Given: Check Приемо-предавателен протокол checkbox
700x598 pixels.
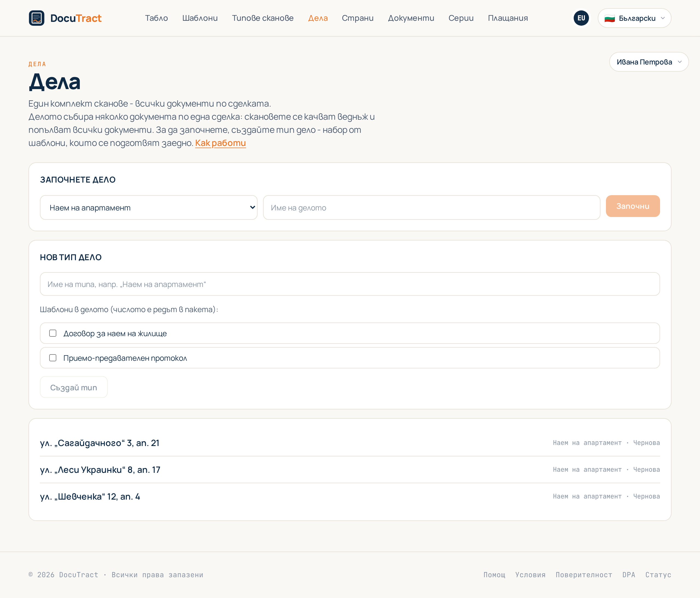Looking at the screenshot, I should [x=53, y=357].
